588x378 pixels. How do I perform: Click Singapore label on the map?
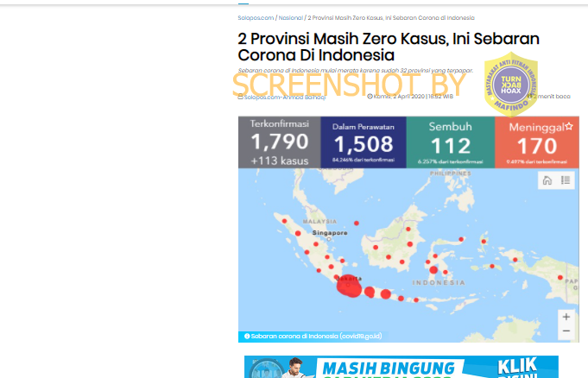click(x=330, y=233)
